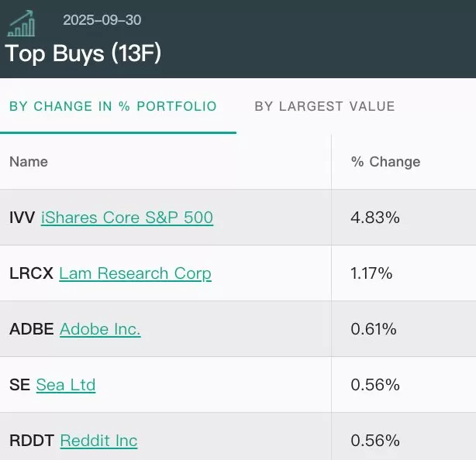Click the Name column header
This screenshot has height=460, width=476.
click(x=29, y=162)
